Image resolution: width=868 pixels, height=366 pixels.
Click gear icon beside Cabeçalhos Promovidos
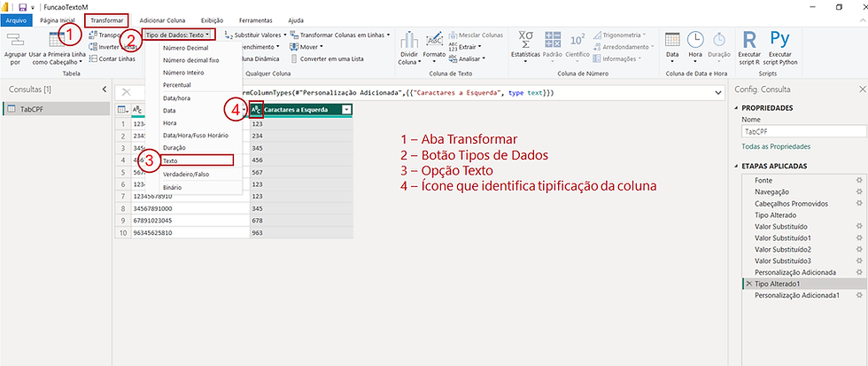(x=859, y=204)
